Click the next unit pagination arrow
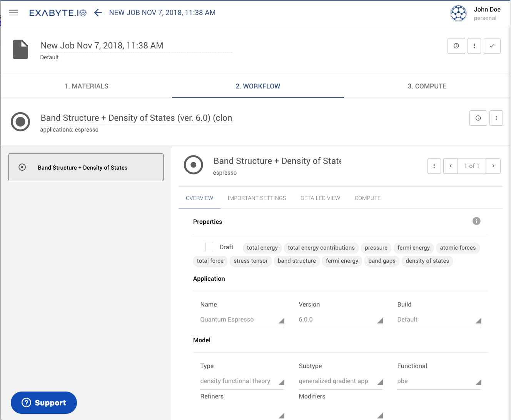The height and width of the screenshot is (420, 511). click(x=493, y=166)
